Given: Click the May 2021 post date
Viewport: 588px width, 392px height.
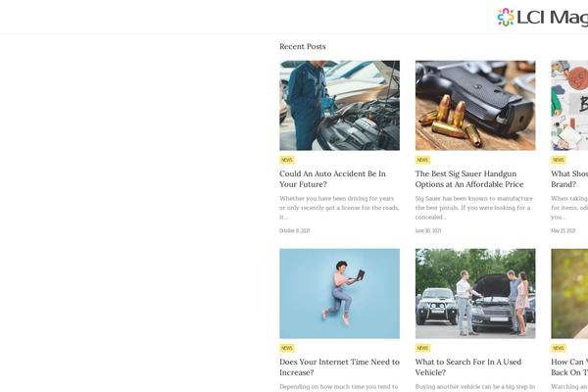Looking at the screenshot, I should pos(563,230).
